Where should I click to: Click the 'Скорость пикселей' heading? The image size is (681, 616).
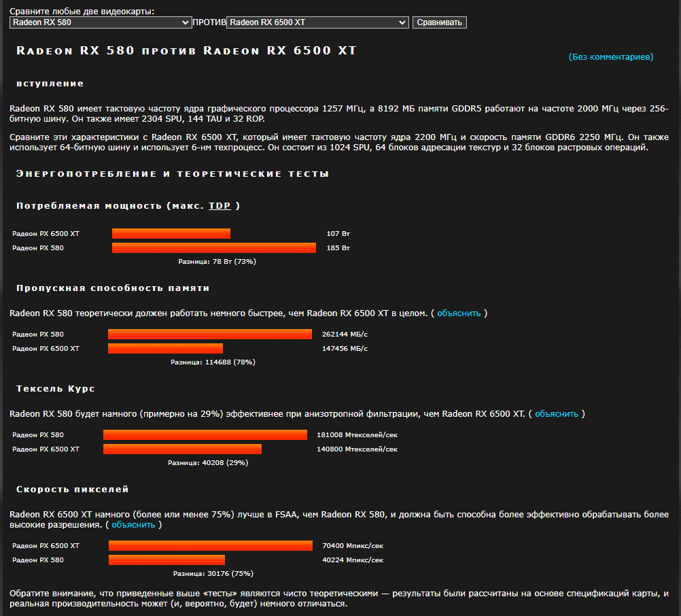pyautogui.click(x=73, y=490)
